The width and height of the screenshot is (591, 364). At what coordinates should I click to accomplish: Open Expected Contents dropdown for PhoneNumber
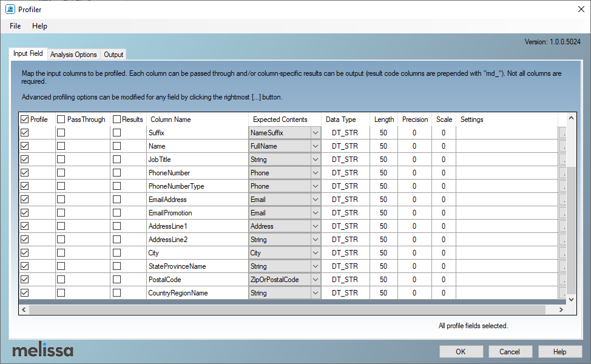coord(315,173)
